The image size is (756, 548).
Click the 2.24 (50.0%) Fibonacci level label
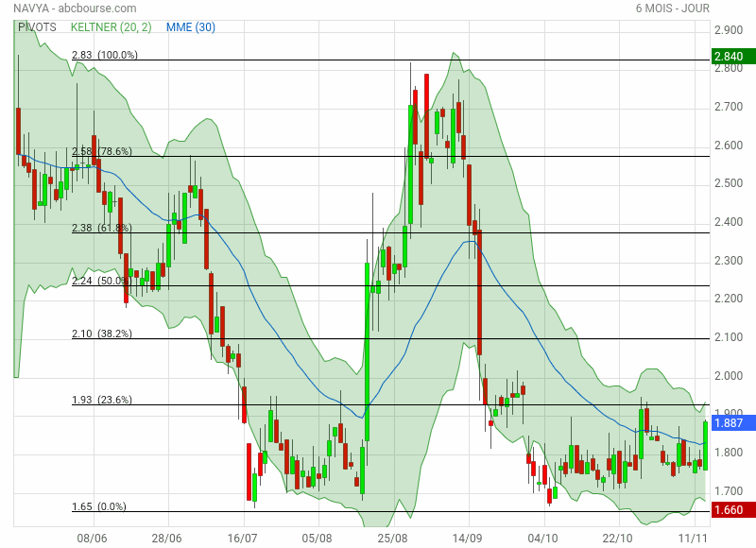(102, 281)
